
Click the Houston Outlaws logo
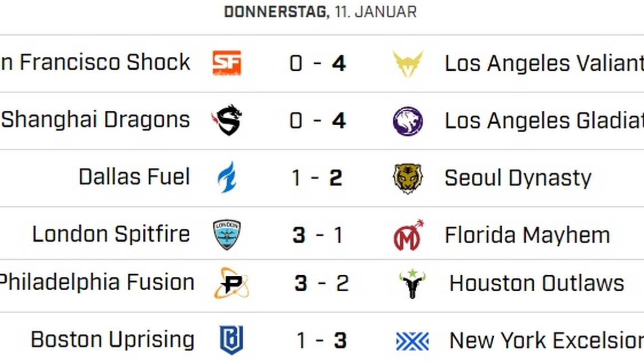[x=412, y=284]
